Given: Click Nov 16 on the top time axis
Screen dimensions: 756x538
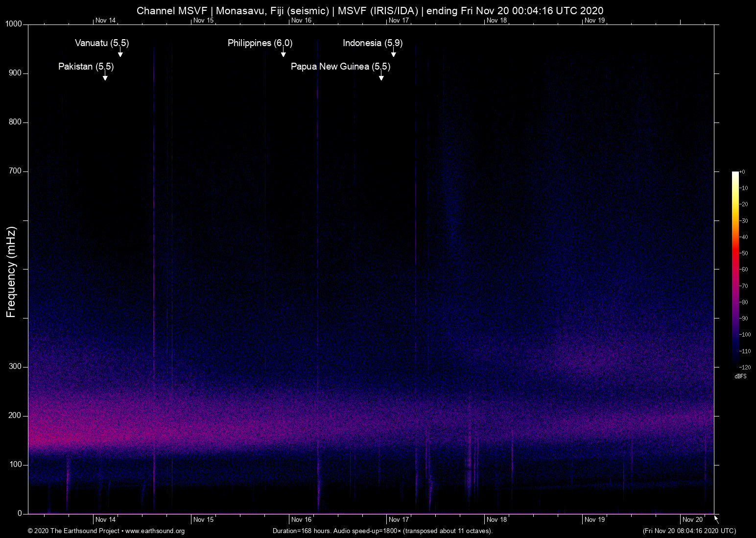Looking at the screenshot, I should tap(301, 21).
